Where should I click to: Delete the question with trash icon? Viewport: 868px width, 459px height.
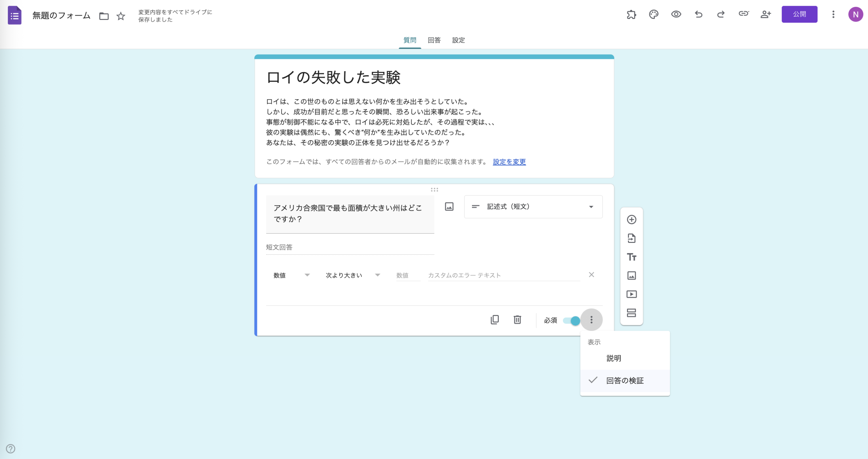pyautogui.click(x=517, y=320)
